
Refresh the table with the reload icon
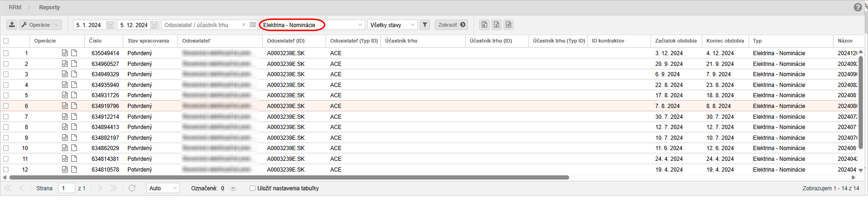point(132,188)
